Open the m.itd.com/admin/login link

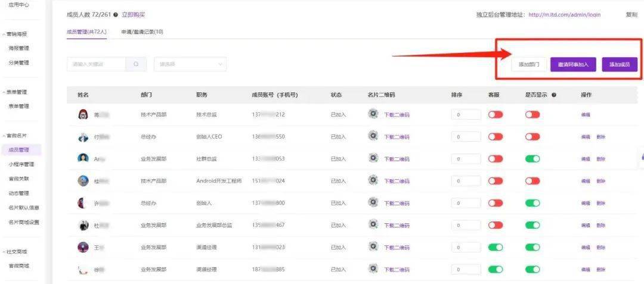tap(564, 15)
